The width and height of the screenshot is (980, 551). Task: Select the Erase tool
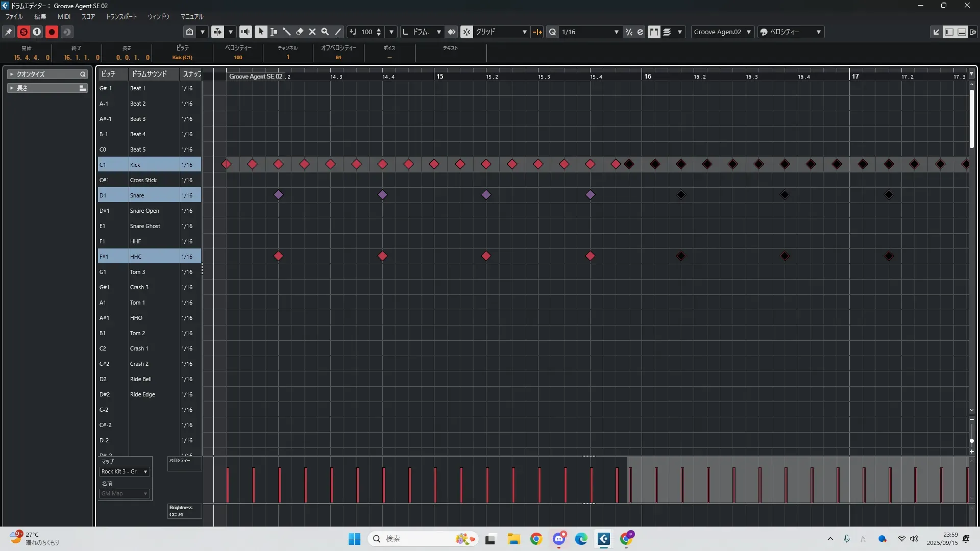(300, 32)
